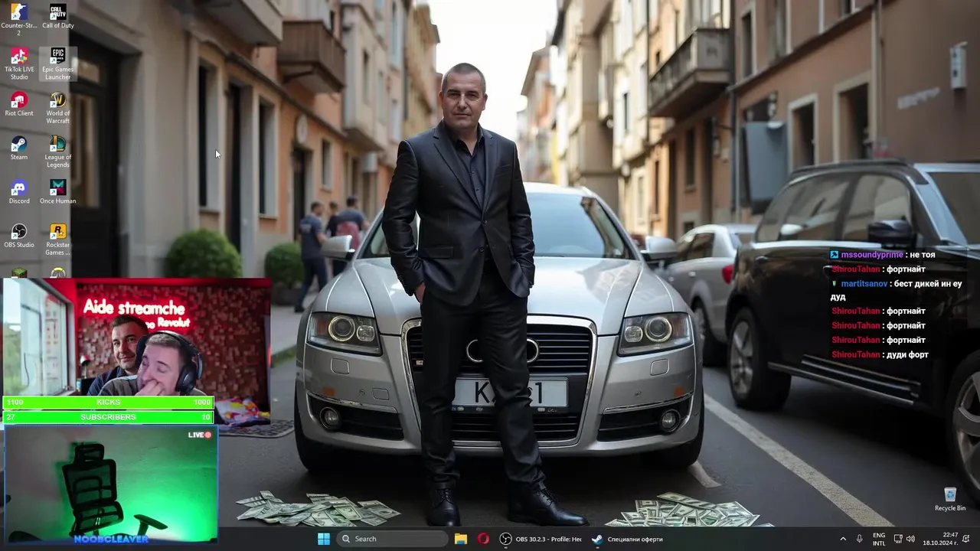The width and height of the screenshot is (980, 551).
Task: Select the Discord desktop shortcut
Action: click(x=19, y=192)
